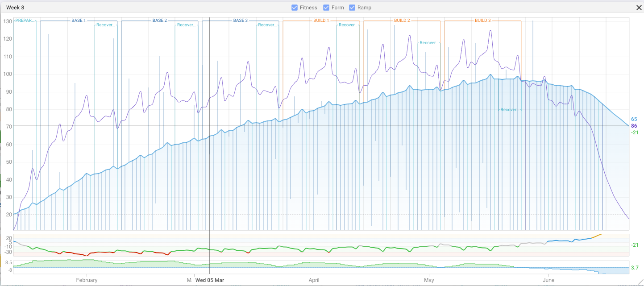Click the -10 form axis label
Image resolution: width=644 pixels, height=286 pixels.
point(8,247)
